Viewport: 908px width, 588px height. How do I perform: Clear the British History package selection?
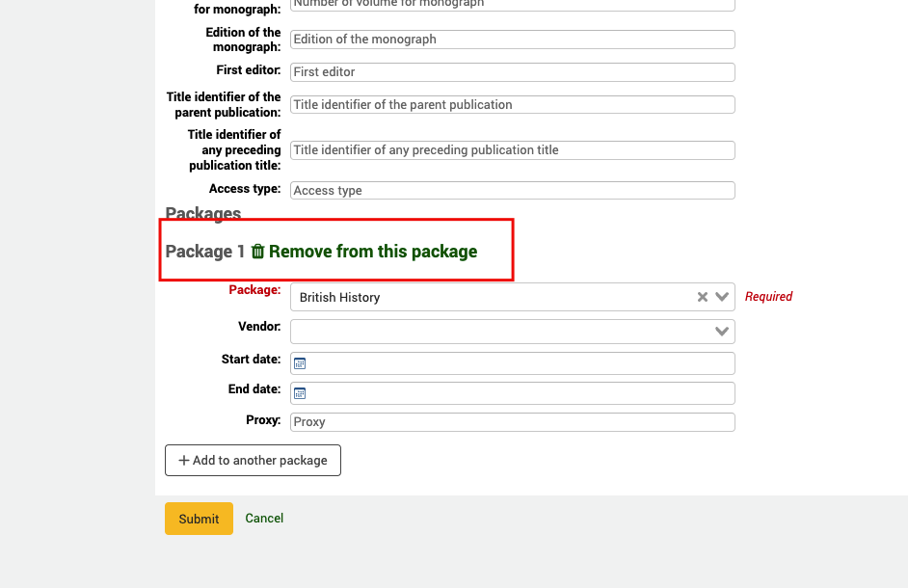[x=702, y=296]
